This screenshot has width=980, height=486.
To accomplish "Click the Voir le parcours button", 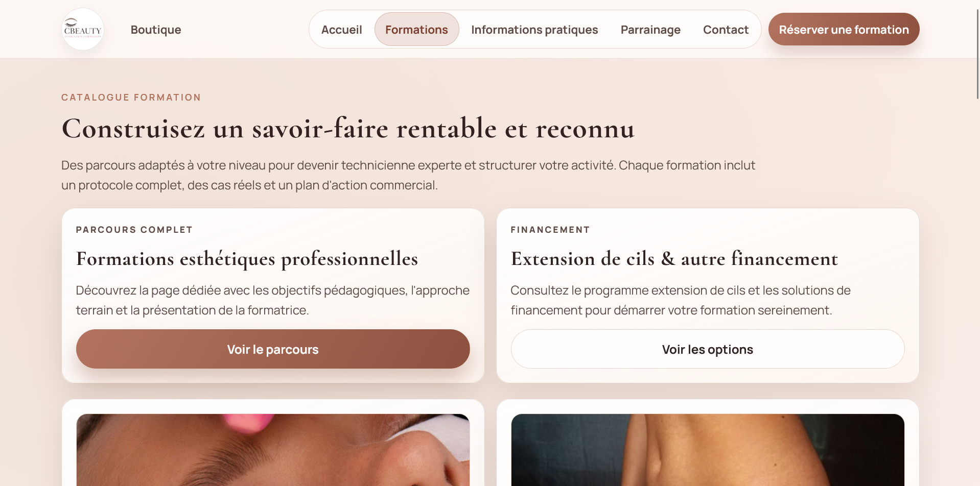I will tap(273, 349).
